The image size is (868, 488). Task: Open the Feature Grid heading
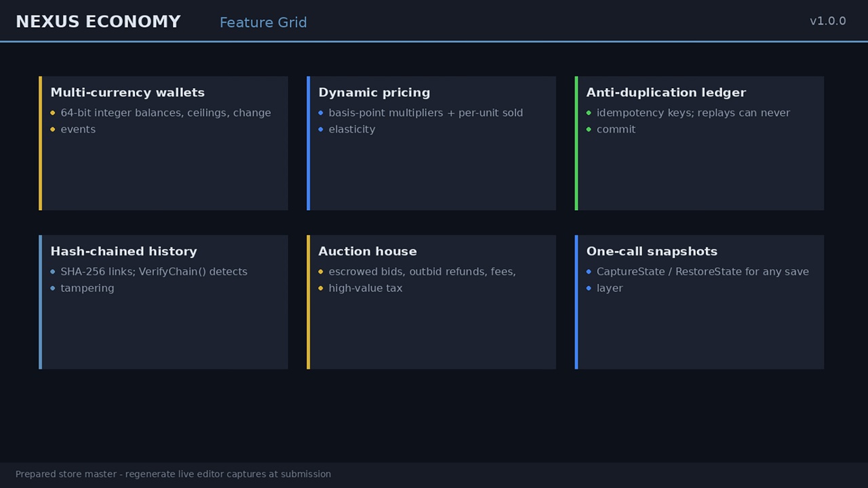(x=263, y=22)
